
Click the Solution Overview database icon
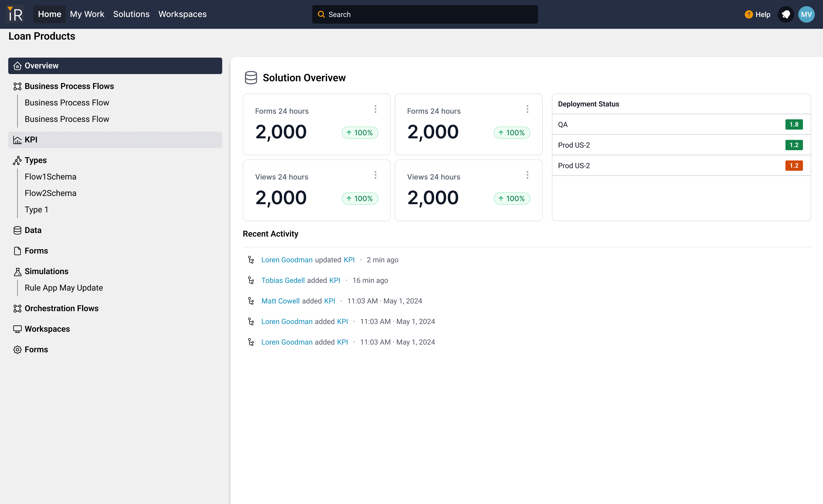point(251,77)
